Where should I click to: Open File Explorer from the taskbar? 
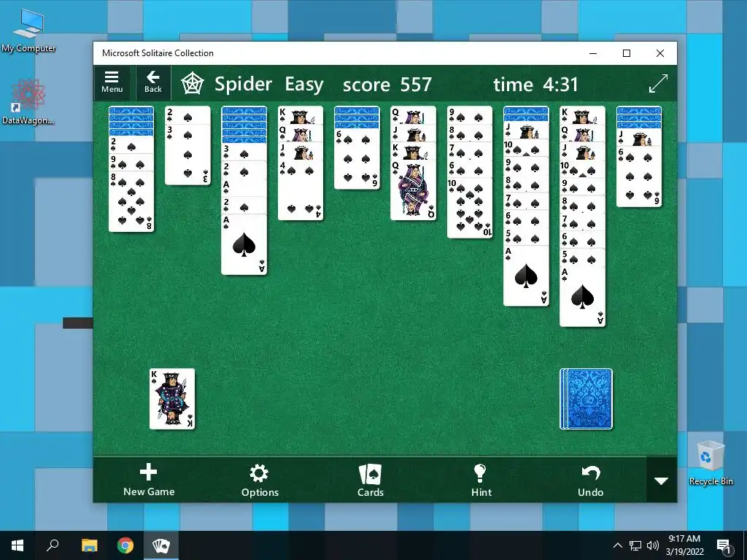pos(89,545)
